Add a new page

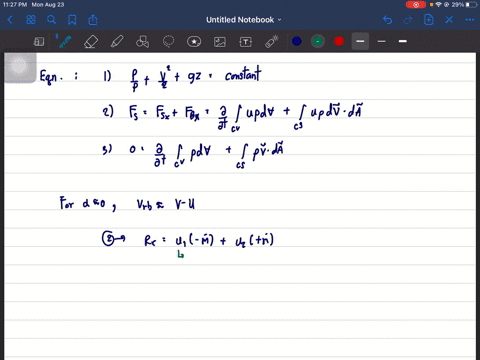pyautogui.click(x=429, y=20)
